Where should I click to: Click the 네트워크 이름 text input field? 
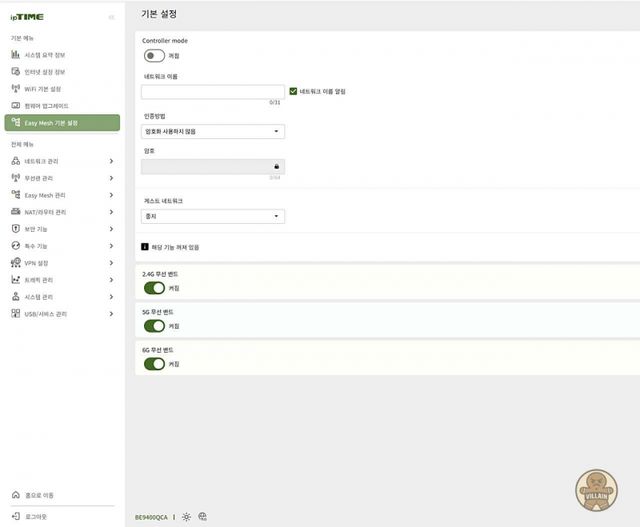(x=212, y=92)
